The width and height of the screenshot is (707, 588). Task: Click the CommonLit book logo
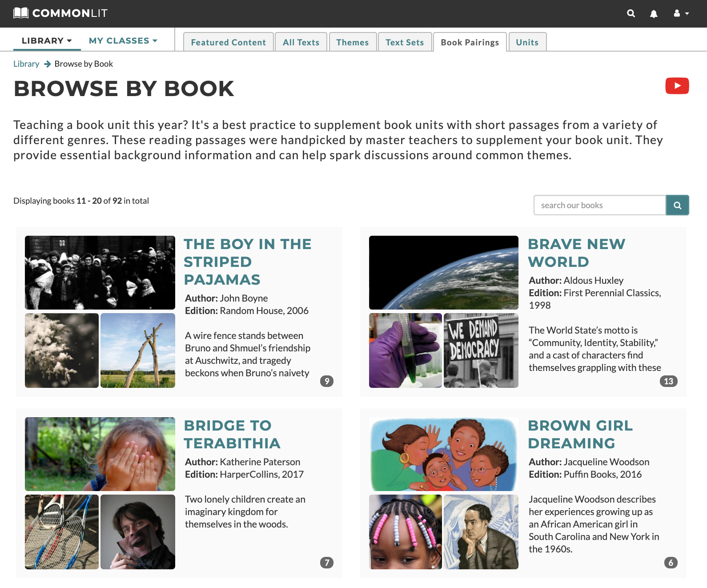tap(21, 13)
